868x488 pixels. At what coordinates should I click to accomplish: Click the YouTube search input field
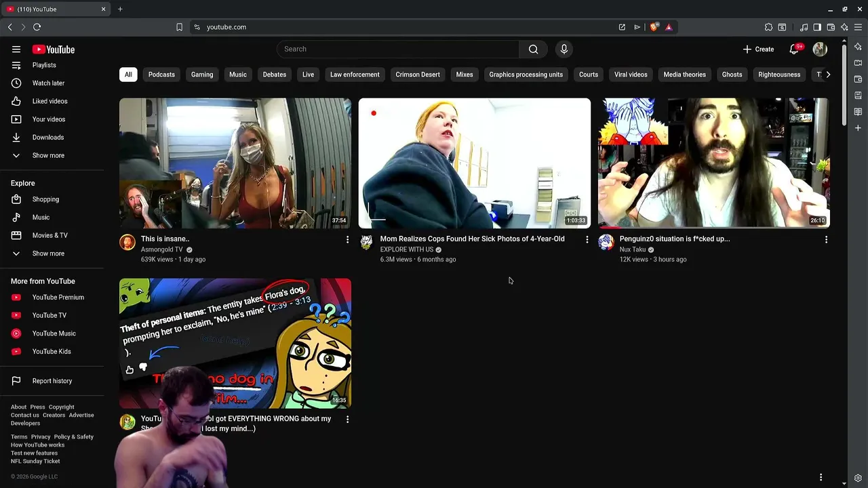[398, 49]
